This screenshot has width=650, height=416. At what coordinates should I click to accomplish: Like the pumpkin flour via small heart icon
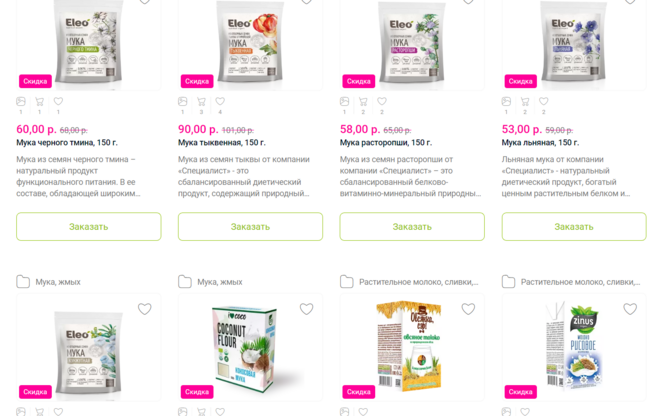tap(220, 101)
